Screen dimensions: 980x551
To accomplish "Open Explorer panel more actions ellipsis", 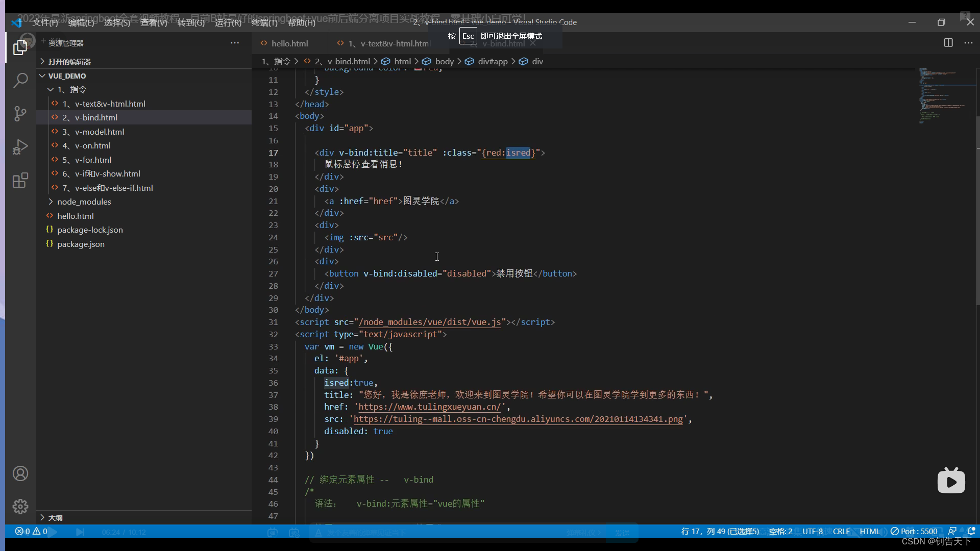I will (235, 43).
